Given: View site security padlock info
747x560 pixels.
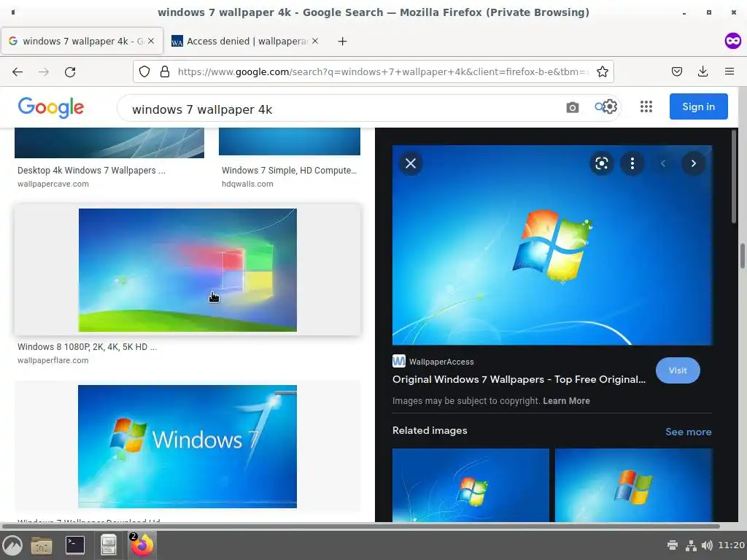Looking at the screenshot, I should point(165,72).
